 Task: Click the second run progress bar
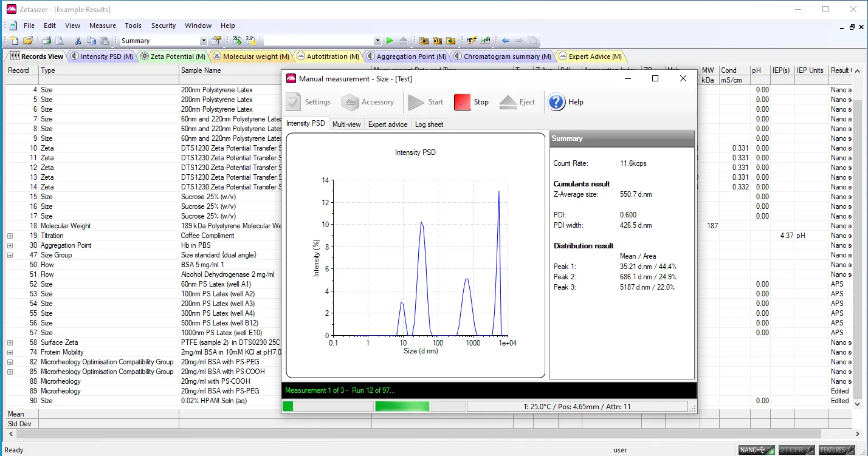420,406
